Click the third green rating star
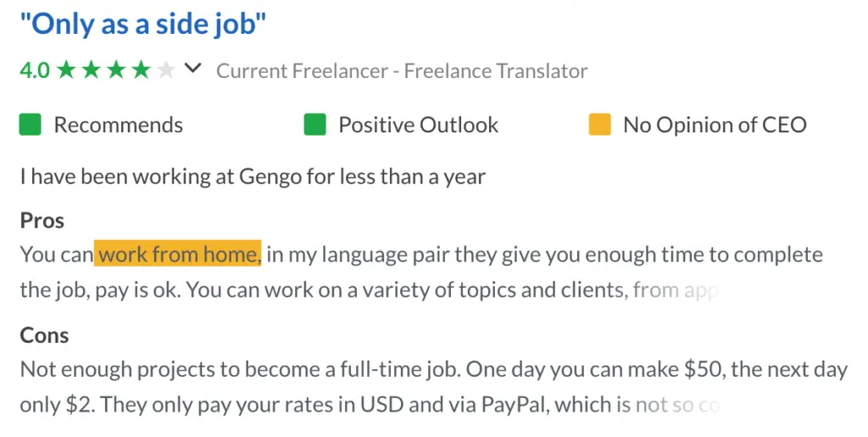868x437 pixels. [116, 70]
